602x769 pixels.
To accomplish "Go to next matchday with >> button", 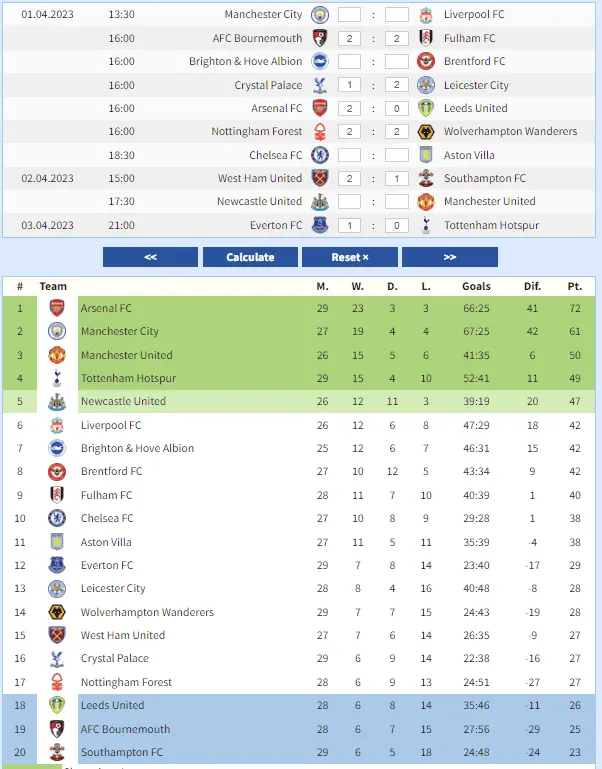I will pyautogui.click(x=449, y=257).
